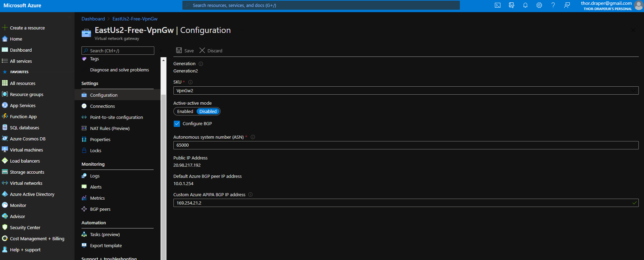
Task: Open the help question mark icon
Action: (553, 5)
